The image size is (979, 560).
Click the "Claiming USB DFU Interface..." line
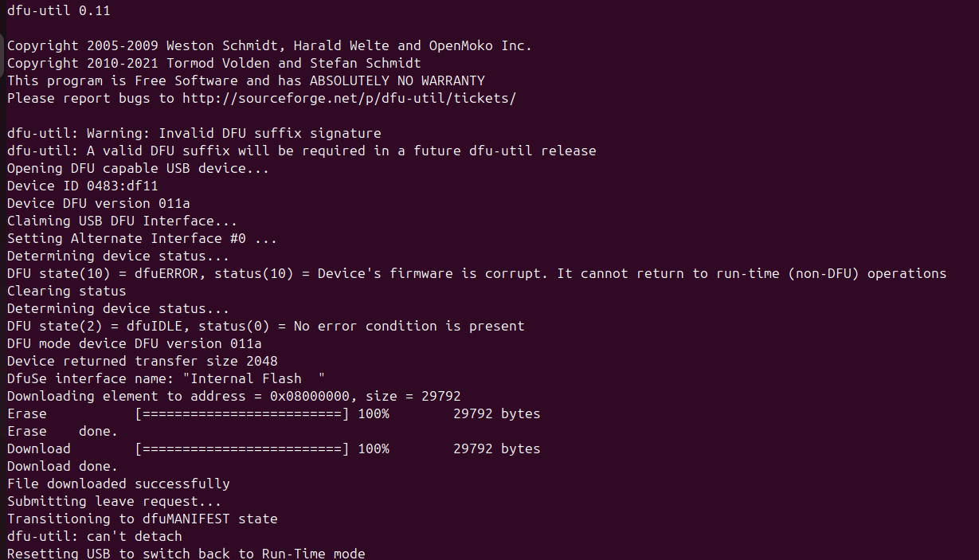point(122,221)
